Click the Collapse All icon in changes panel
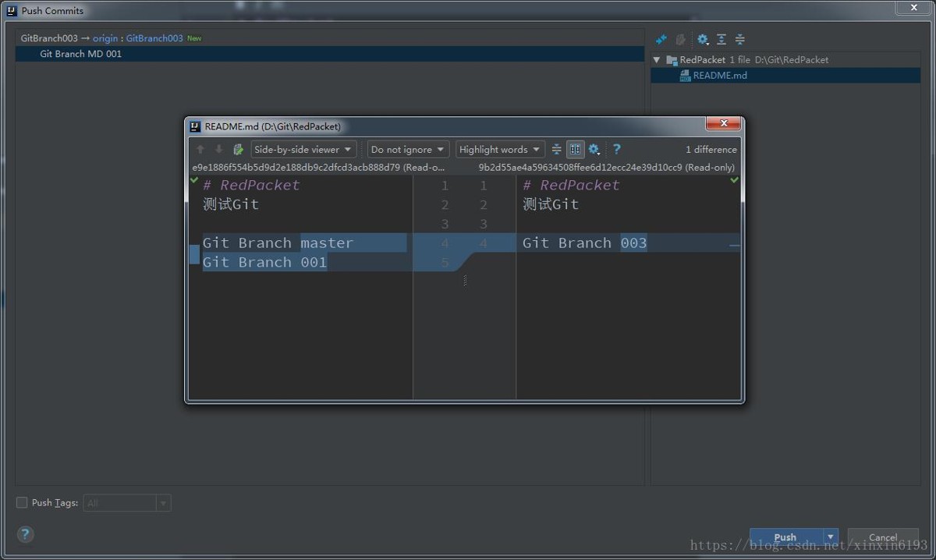This screenshot has height=560, width=936. (740, 39)
